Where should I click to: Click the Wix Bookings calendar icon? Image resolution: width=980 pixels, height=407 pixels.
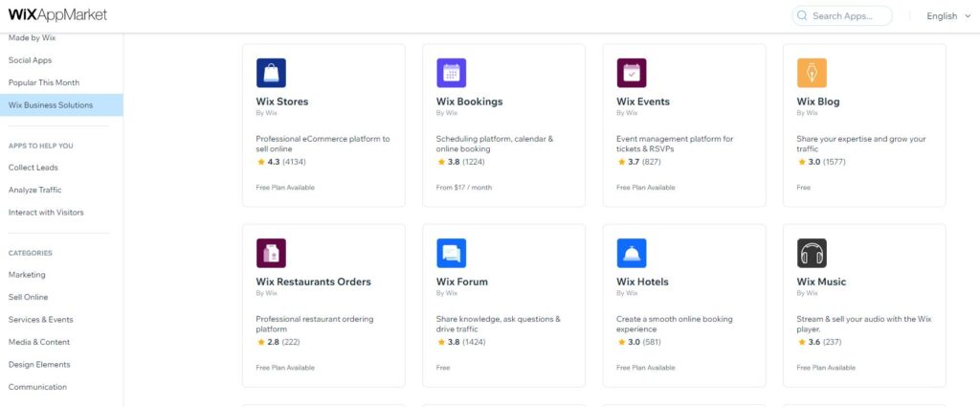(x=452, y=73)
